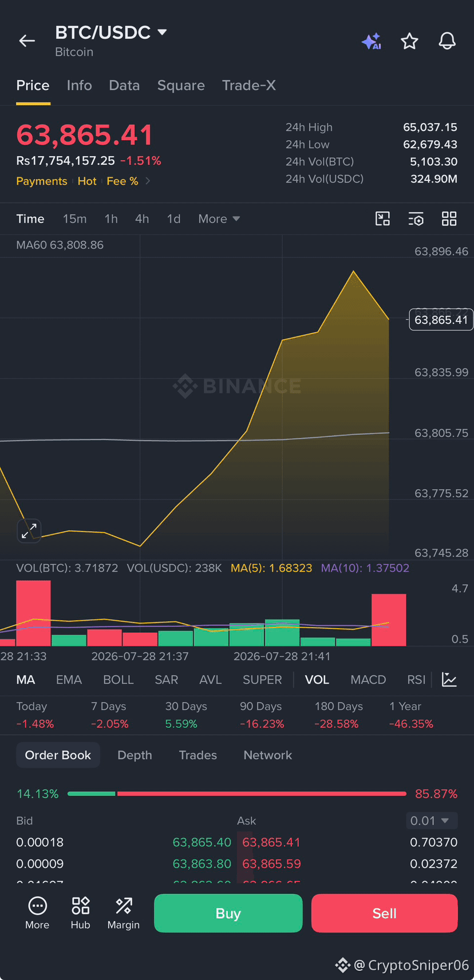Viewport: 474px width, 980px height.
Task: Switch to the Network tab
Action: pos(268,755)
